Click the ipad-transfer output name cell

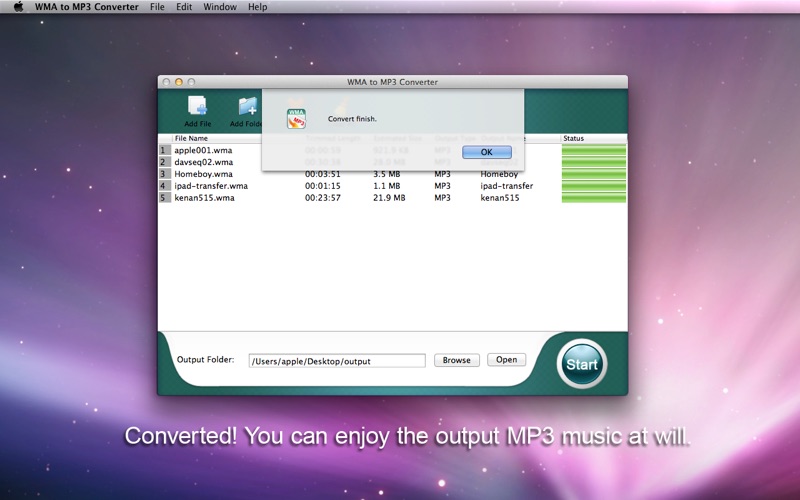pos(507,186)
